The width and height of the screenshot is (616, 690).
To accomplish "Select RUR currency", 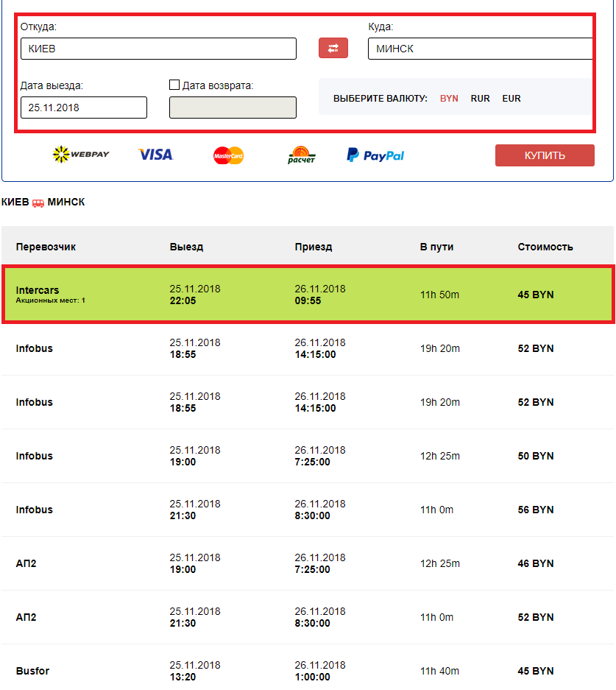I will coord(480,98).
